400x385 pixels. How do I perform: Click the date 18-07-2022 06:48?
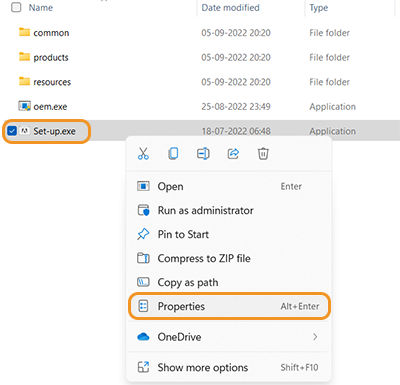pyautogui.click(x=236, y=131)
